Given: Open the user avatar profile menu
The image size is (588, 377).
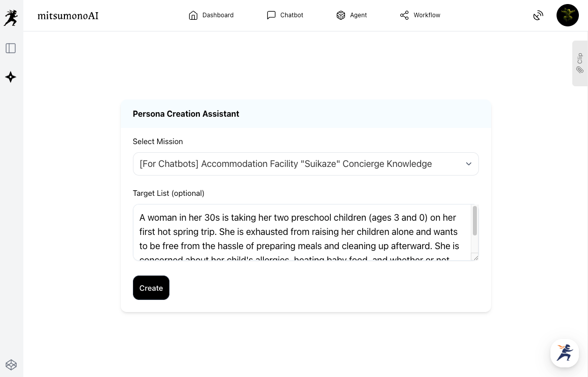Looking at the screenshot, I should pyautogui.click(x=567, y=15).
